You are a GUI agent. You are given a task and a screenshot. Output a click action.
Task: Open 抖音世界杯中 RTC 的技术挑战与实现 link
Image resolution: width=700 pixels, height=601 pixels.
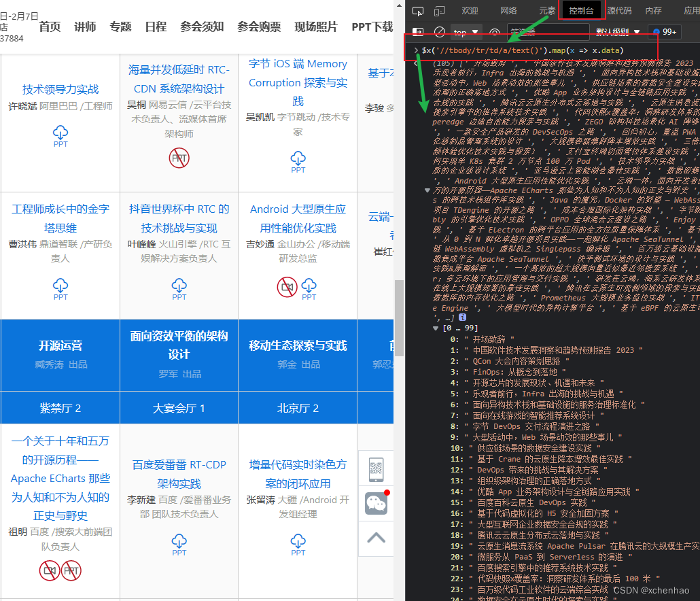coord(179,218)
